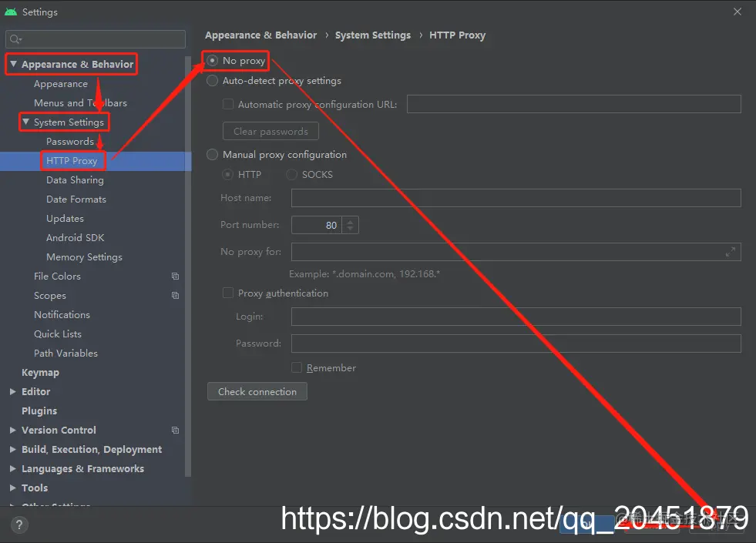756x543 pixels.
Task: Click the Port number field showing 80
Action: tap(316, 225)
